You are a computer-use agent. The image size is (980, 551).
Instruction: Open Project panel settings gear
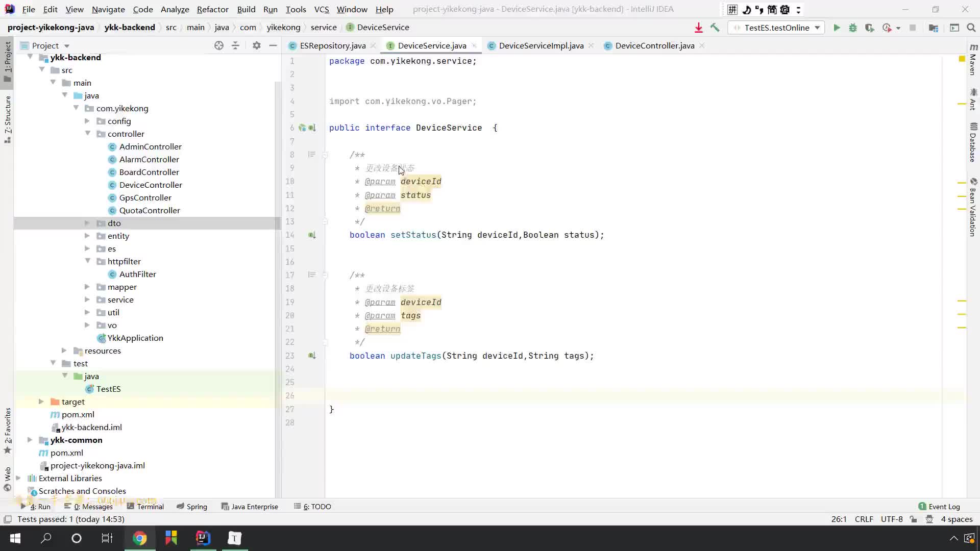coord(257,45)
